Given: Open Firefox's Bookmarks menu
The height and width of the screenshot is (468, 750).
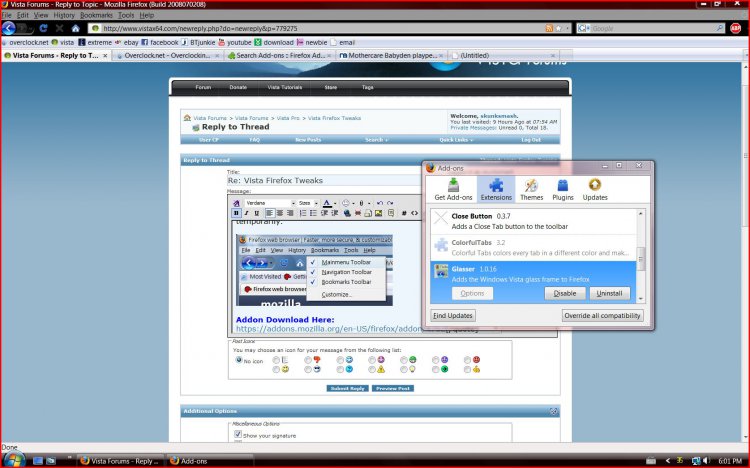Looking at the screenshot, I should (x=96, y=15).
